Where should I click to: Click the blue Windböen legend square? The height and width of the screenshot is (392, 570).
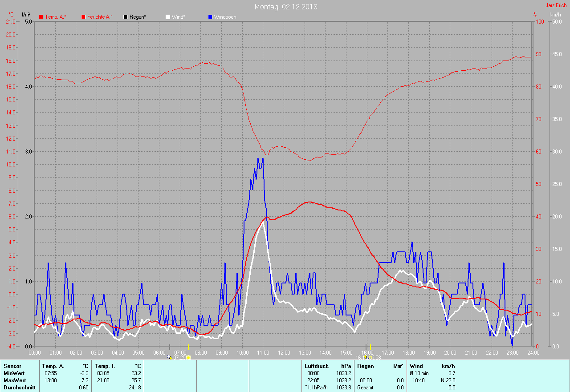(x=210, y=17)
